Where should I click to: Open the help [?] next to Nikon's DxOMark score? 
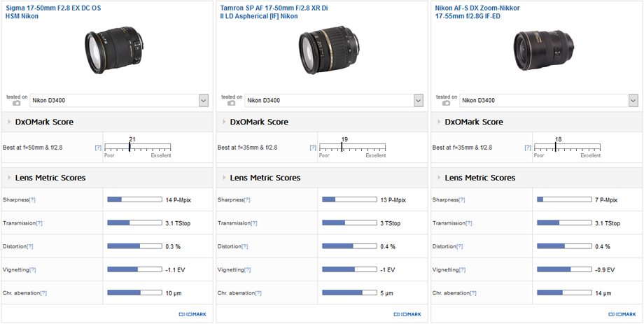[x=528, y=148]
